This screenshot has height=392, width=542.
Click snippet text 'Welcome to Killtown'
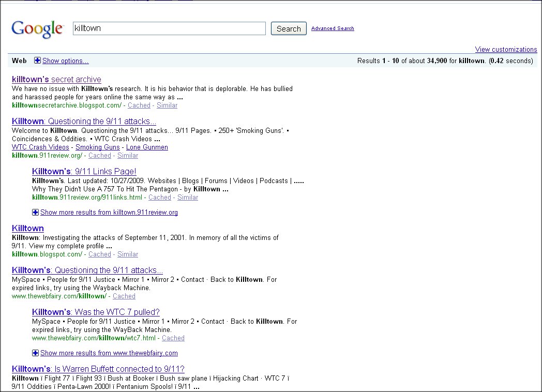[x=44, y=131]
